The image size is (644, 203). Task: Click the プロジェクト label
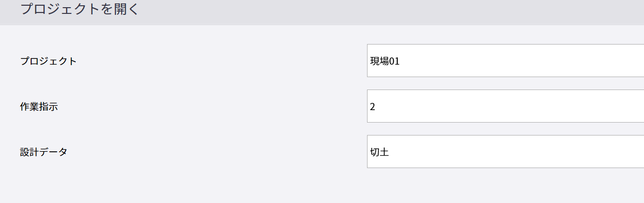[x=48, y=61]
